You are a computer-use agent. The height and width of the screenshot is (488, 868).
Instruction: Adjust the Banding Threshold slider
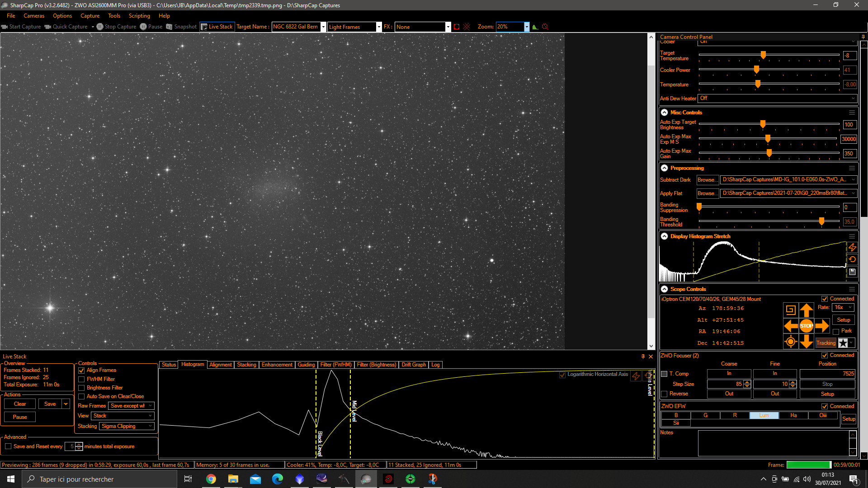click(x=821, y=221)
